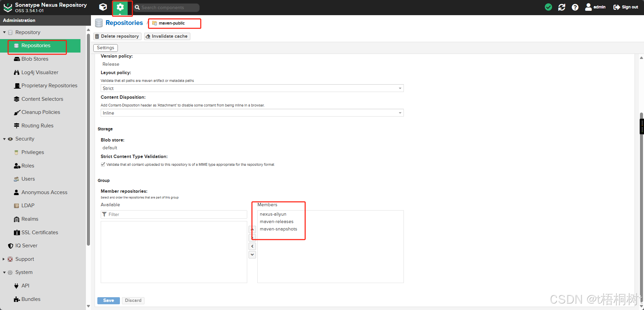Collapse the System tree section
The image size is (644, 310).
click(4, 272)
